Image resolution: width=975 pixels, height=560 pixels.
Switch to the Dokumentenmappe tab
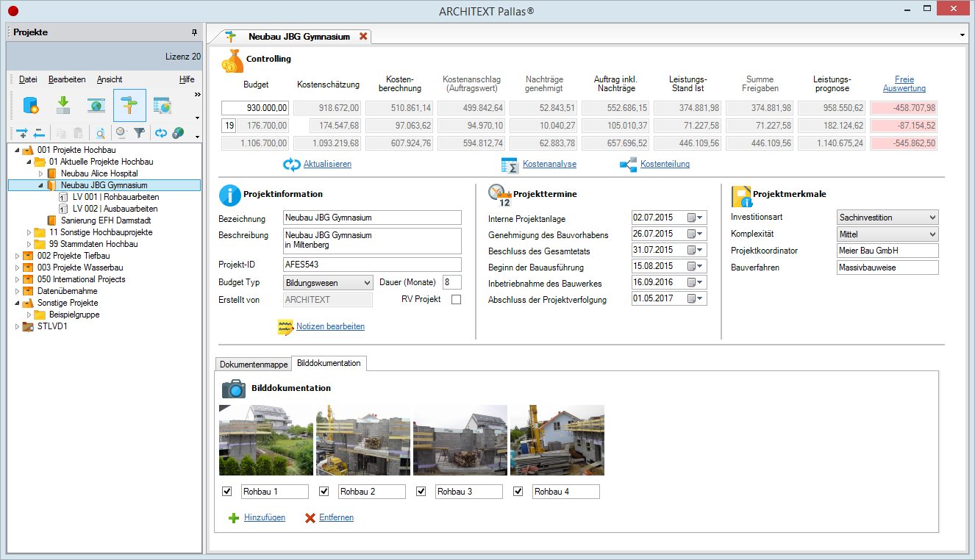[254, 364]
